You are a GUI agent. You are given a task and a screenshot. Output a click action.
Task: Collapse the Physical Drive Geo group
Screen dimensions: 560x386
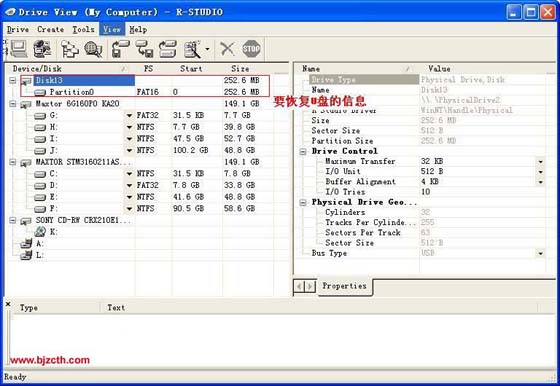point(303,202)
